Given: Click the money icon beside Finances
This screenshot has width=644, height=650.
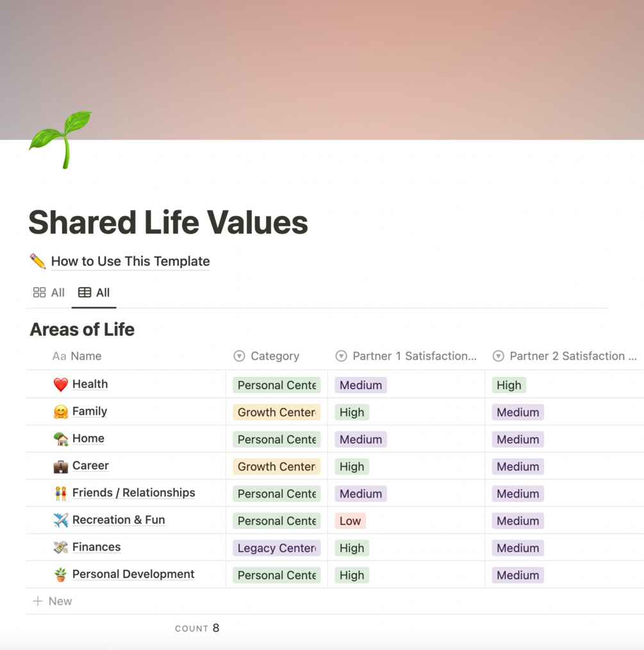Looking at the screenshot, I should [61, 547].
